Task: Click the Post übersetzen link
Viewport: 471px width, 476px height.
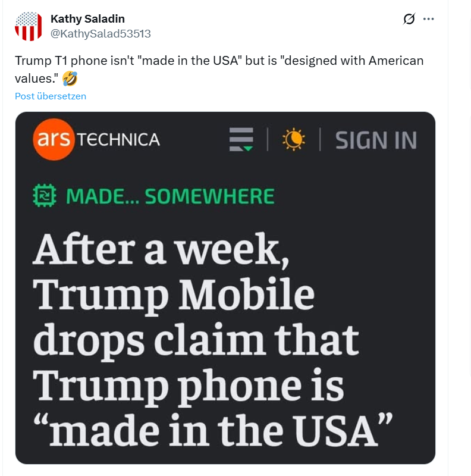Action: click(51, 96)
